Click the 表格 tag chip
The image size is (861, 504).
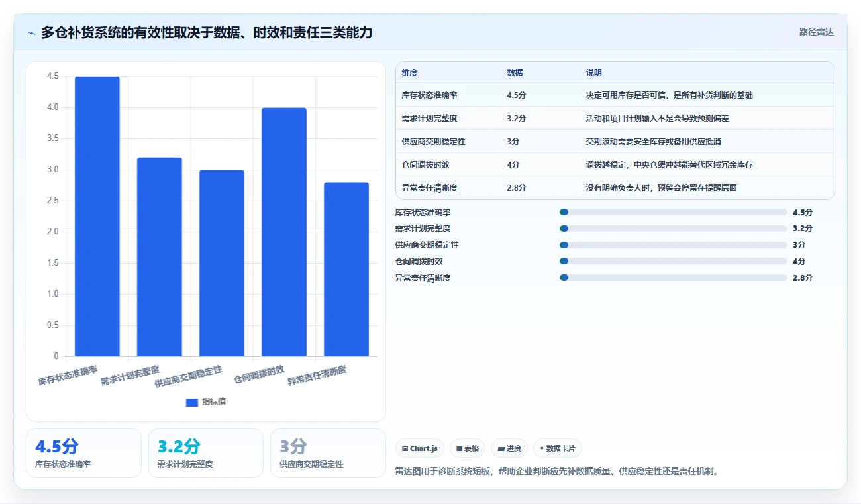click(x=468, y=448)
